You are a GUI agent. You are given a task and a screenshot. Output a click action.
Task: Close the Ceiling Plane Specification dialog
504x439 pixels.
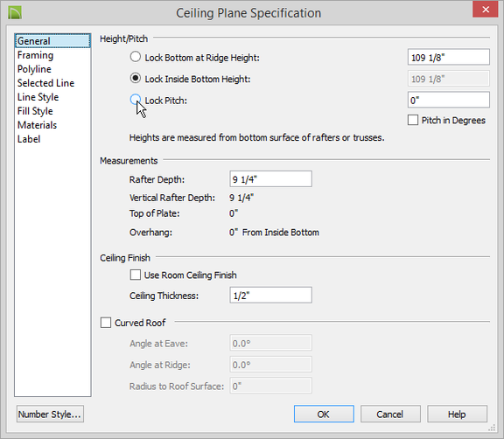pyautogui.click(x=485, y=10)
